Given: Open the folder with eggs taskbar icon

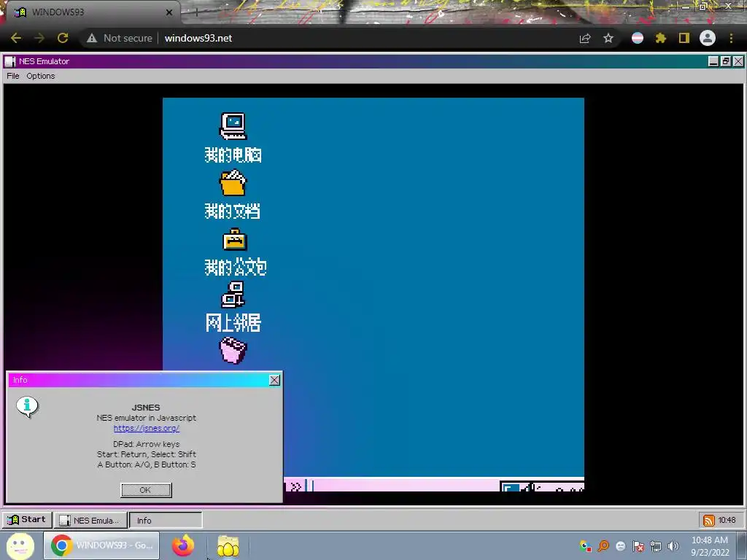Looking at the screenshot, I should click(x=228, y=546).
